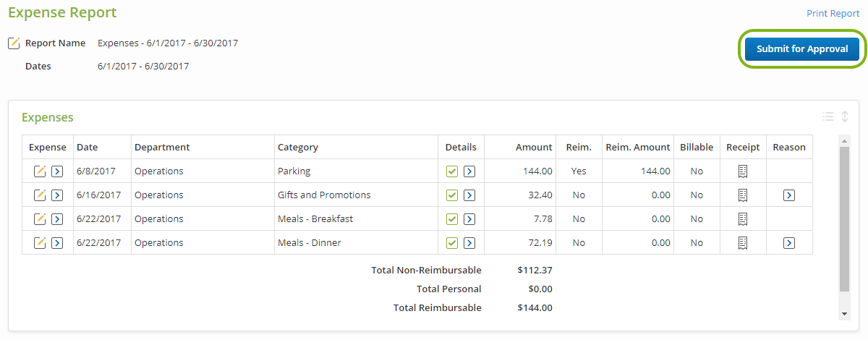View receipt for Meals - Dinner
The image size is (868, 340).
tap(743, 243)
